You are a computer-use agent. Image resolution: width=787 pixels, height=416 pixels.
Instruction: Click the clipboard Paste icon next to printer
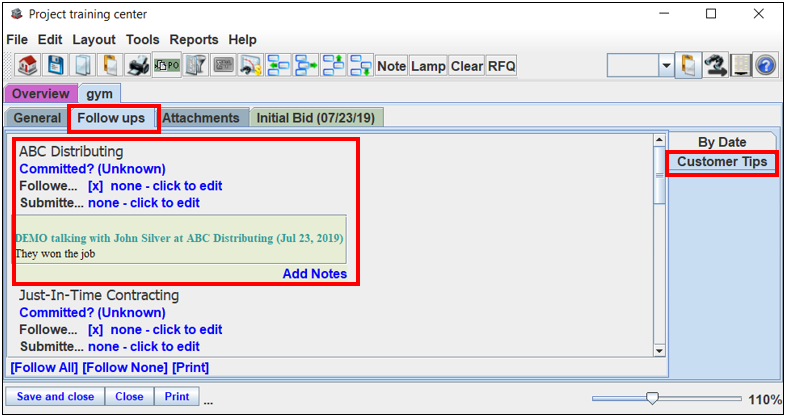(109, 66)
